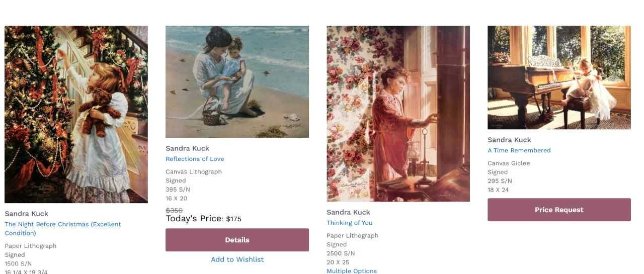Click the Reflections of Love title link
This screenshot has width=644, height=274.
pyautogui.click(x=195, y=159)
